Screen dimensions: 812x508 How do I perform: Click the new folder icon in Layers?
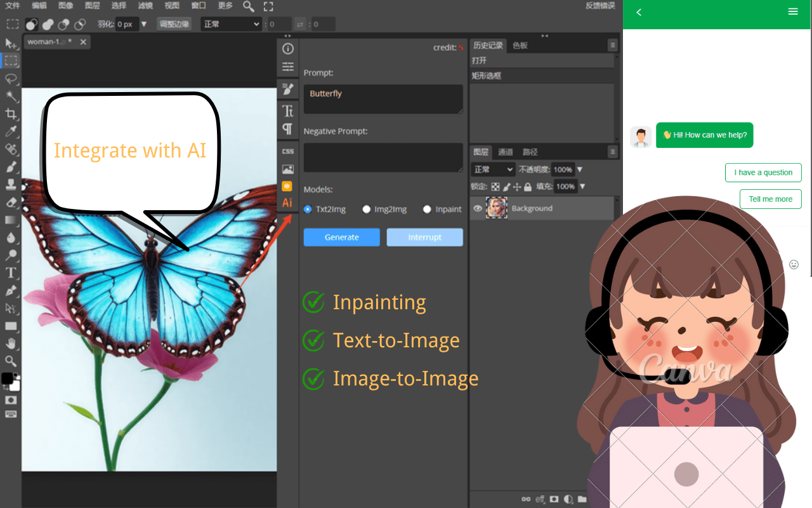[582, 499]
